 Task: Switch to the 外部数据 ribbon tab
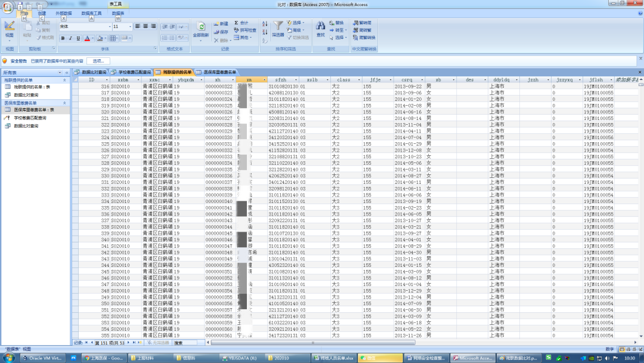tap(63, 13)
